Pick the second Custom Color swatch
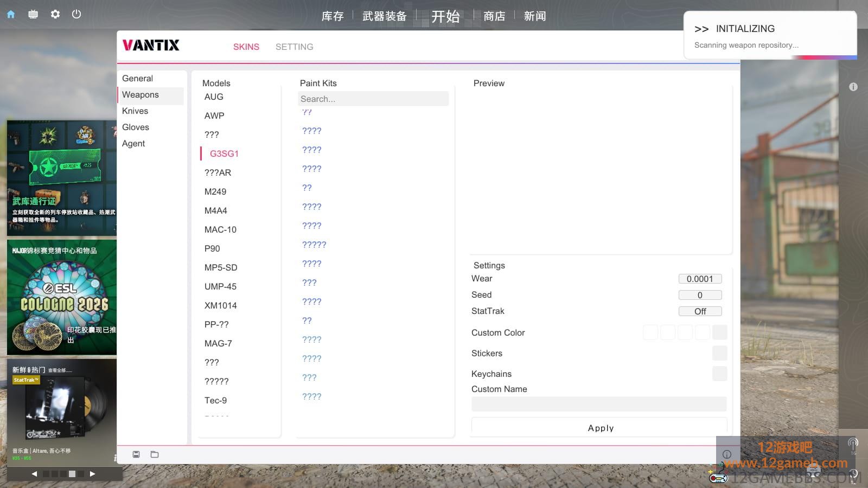 point(668,332)
